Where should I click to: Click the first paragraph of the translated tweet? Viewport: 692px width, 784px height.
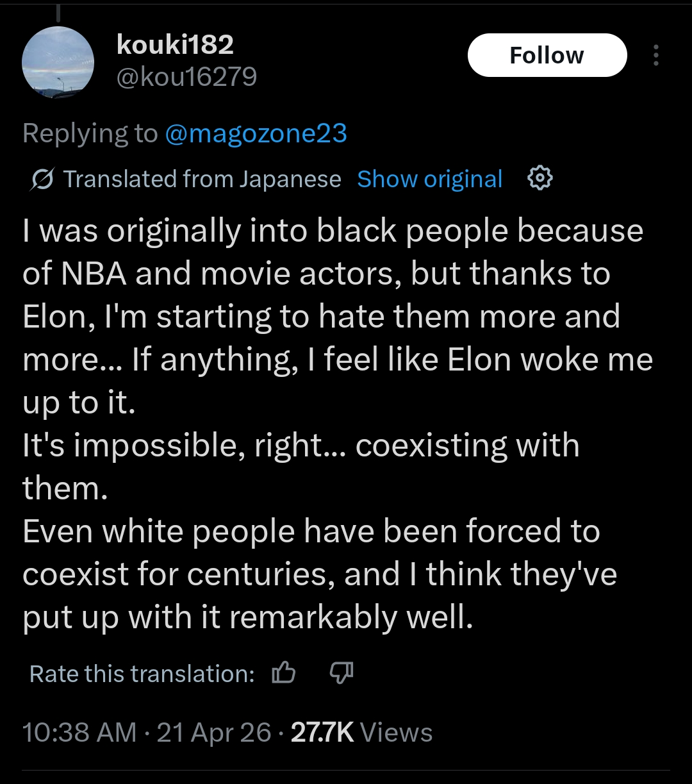tap(333, 317)
